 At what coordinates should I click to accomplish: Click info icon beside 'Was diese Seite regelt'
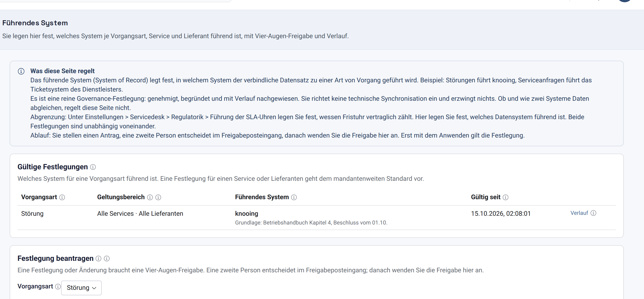coord(21,71)
